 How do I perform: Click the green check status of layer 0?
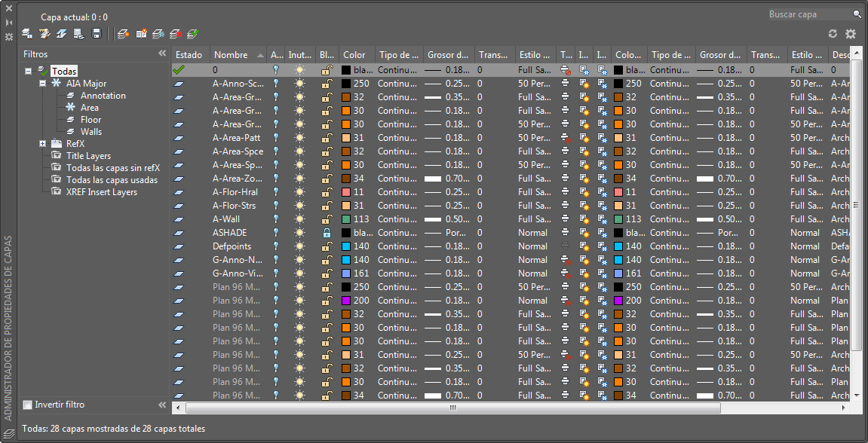(x=178, y=69)
